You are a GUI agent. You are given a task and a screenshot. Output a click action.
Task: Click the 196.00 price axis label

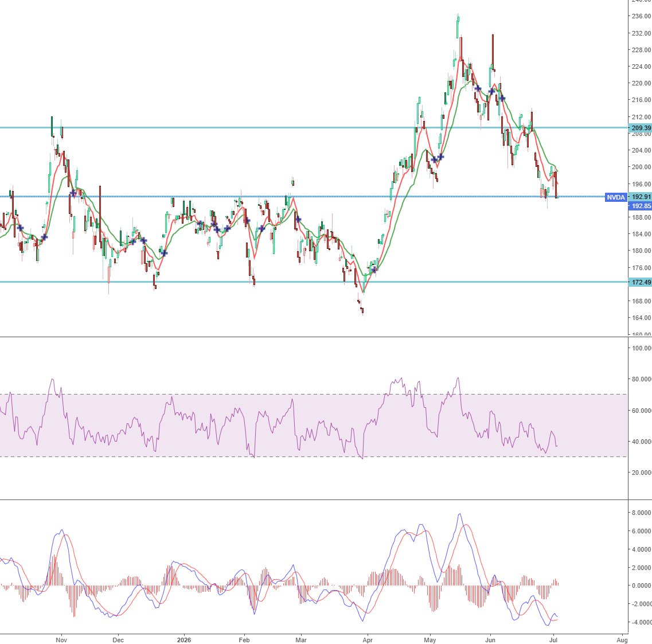[x=641, y=184]
